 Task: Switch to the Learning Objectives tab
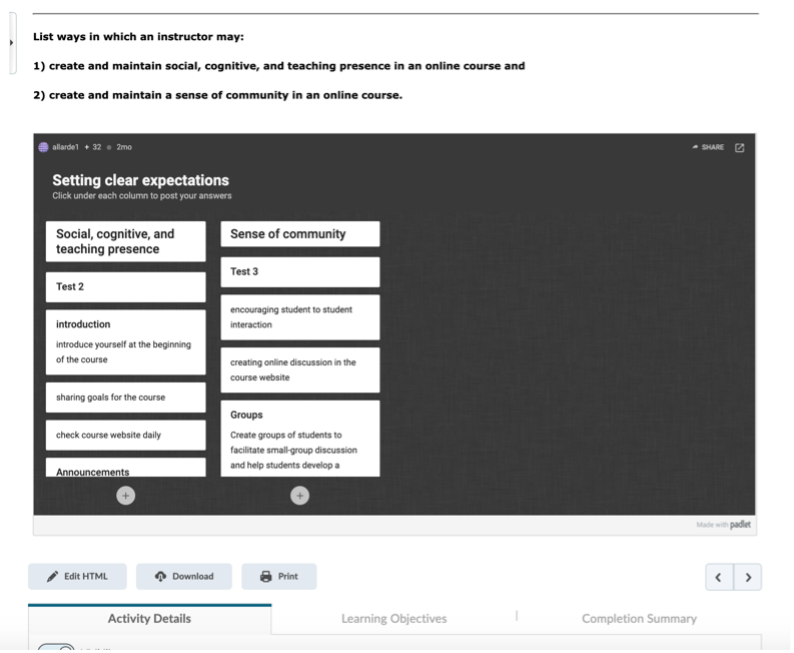tap(394, 619)
